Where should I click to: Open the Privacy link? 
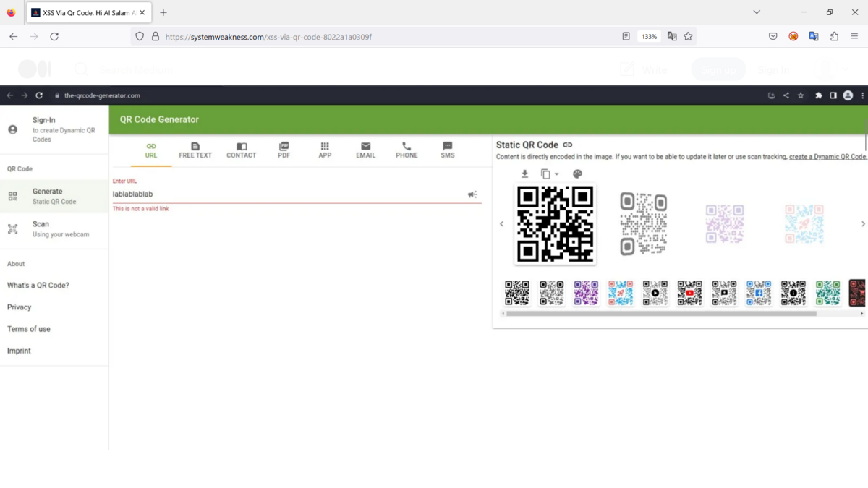click(19, 307)
